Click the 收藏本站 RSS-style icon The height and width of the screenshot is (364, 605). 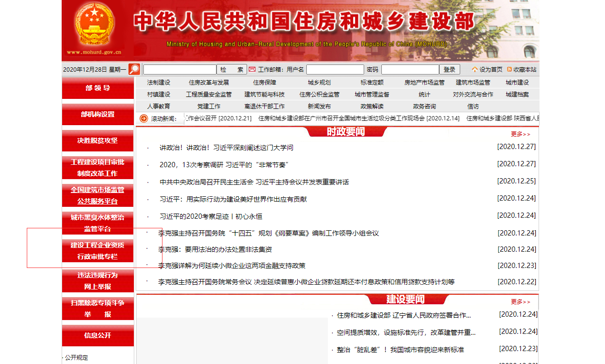[x=509, y=69]
